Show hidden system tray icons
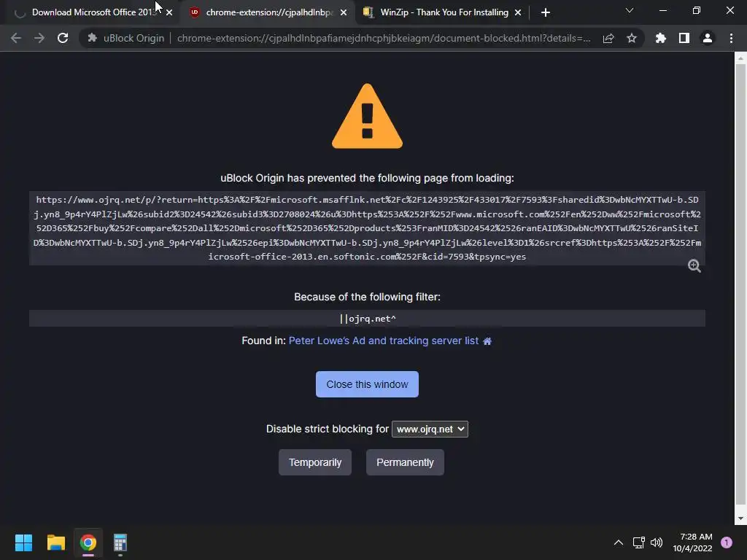747x560 pixels. 619,542
